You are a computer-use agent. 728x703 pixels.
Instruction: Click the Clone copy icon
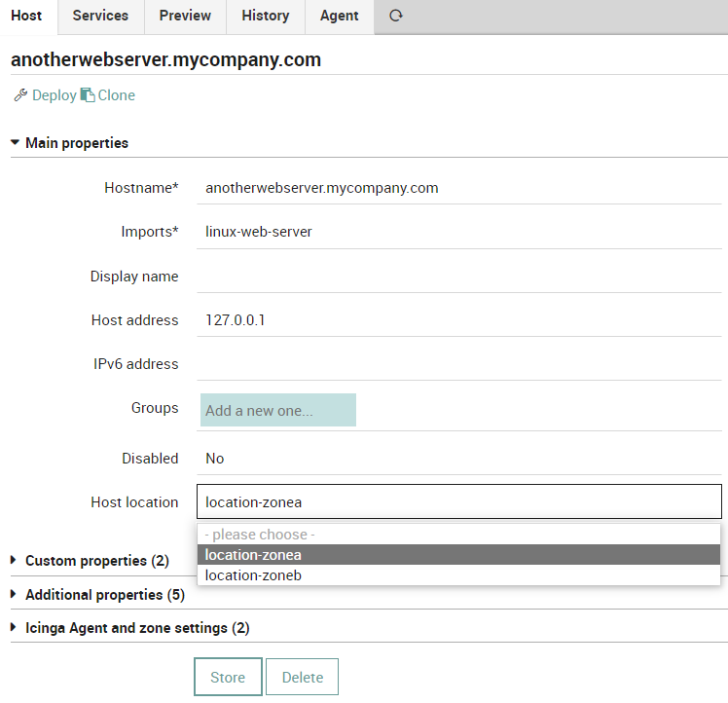click(x=88, y=94)
